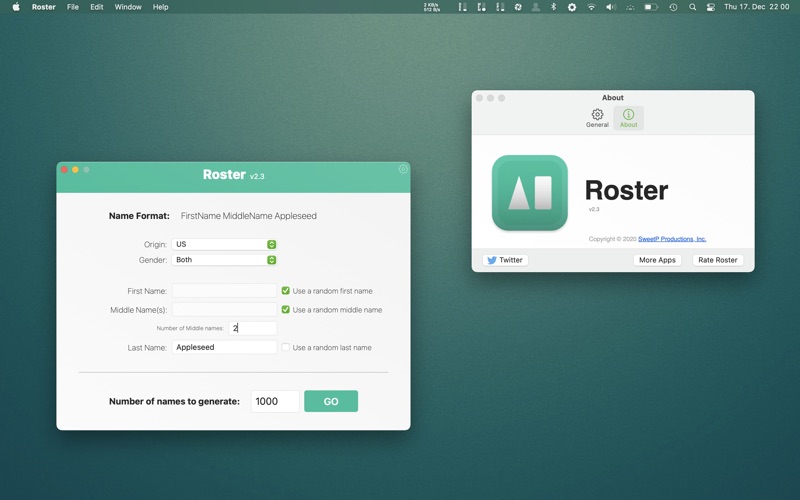Image resolution: width=800 pixels, height=500 pixels.
Task: Click the battery status icon
Action: tap(651, 7)
